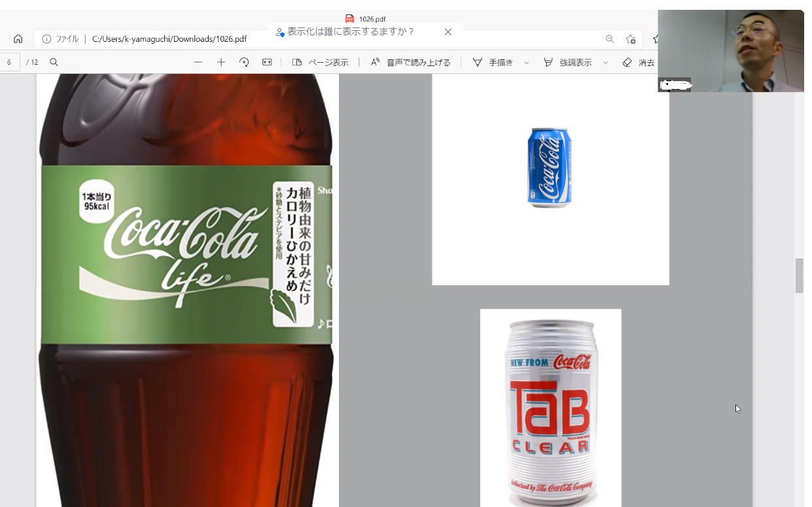Screen dimensions: 812x507
Task: Click the vertical scrollbar thumb
Action: [x=799, y=275]
